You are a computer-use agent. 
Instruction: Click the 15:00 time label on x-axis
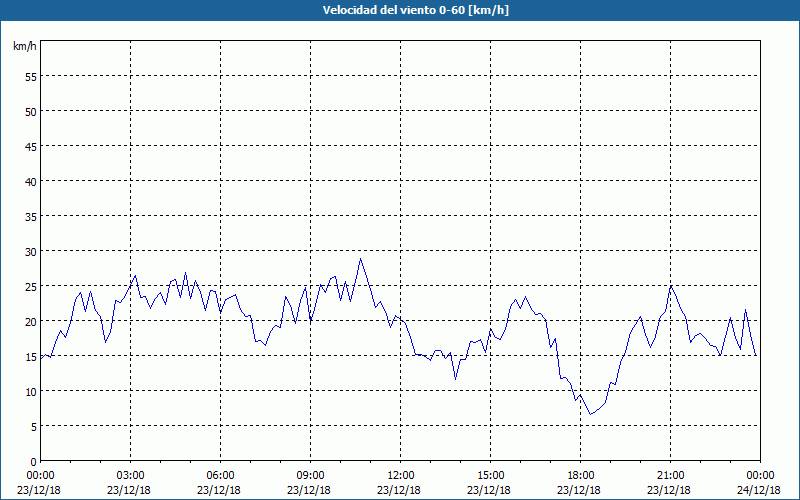[x=491, y=476]
